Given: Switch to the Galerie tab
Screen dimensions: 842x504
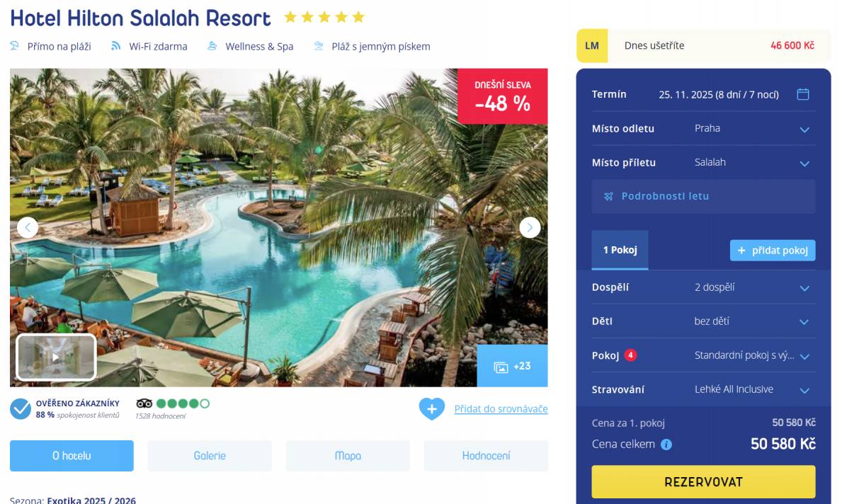Looking at the screenshot, I should (210, 456).
